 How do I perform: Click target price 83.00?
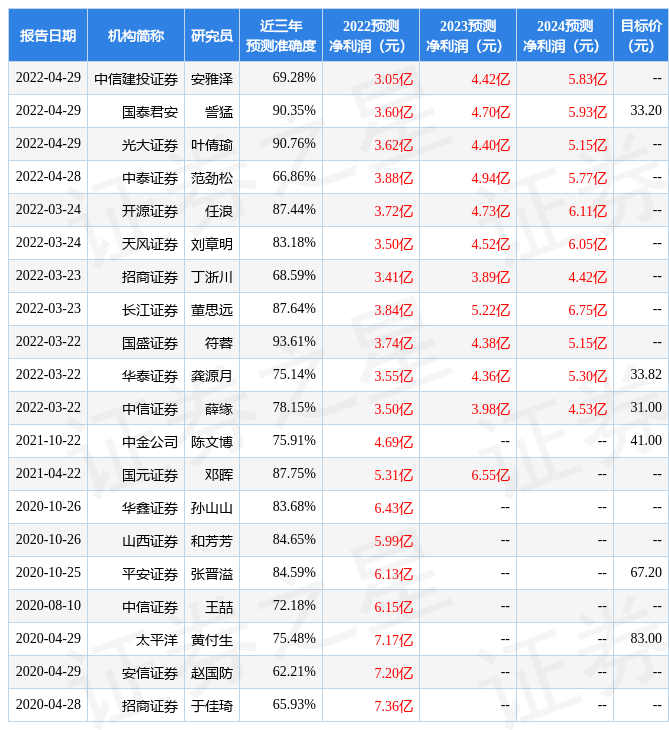coord(646,638)
